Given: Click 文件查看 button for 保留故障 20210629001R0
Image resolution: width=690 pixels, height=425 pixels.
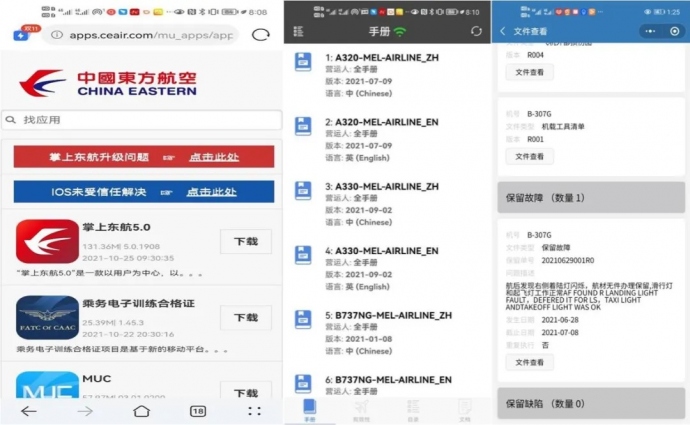Looking at the screenshot, I should pos(529,363).
